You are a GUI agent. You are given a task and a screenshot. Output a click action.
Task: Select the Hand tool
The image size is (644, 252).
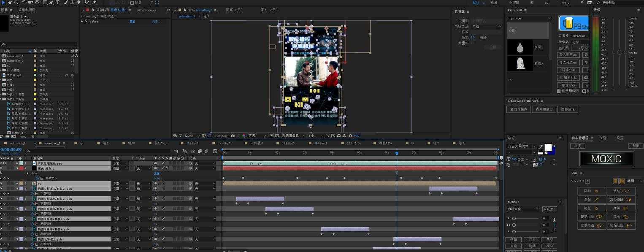coord(9,3)
